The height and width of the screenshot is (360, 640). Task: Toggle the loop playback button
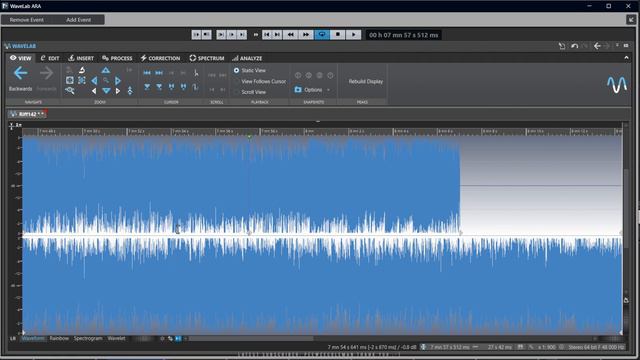[x=322, y=35]
